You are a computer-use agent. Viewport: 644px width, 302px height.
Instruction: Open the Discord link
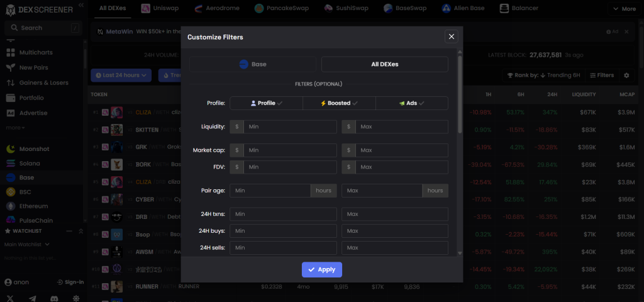[54, 298]
